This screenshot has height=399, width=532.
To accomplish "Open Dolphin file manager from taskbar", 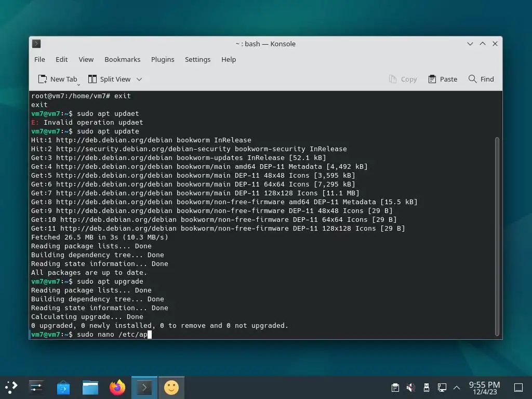I will pyautogui.click(x=90, y=388).
